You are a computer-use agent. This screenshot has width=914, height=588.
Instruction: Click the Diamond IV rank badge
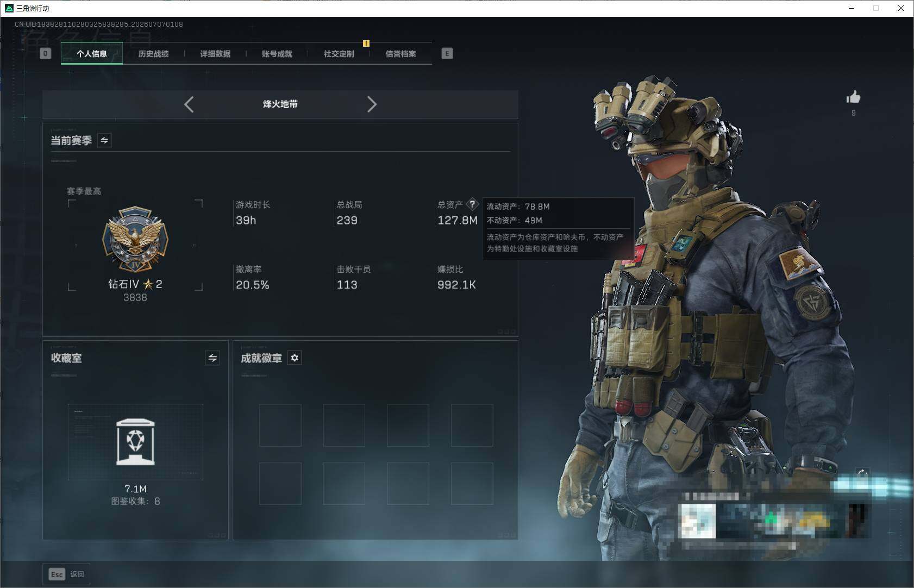(135, 239)
